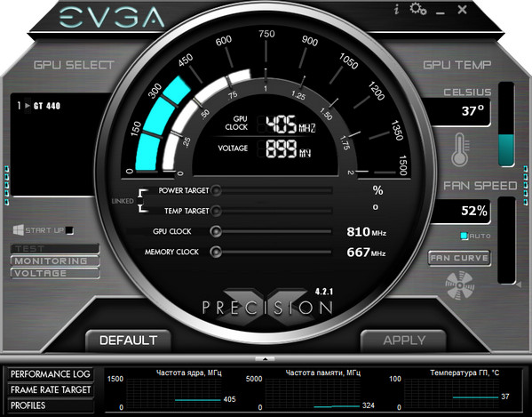Open the Fan Curve button
This screenshot has height=417, width=532.
[459, 258]
